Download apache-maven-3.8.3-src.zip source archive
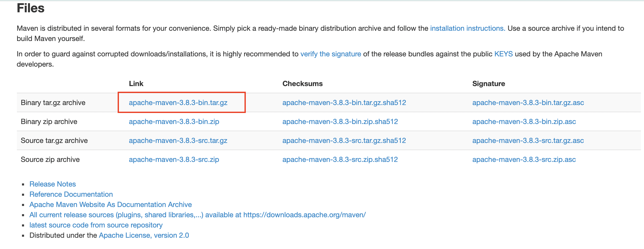Screen dimensions: 644x249 [174, 160]
